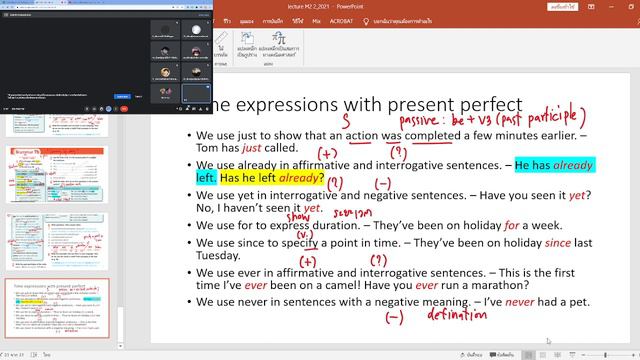This screenshot has width=640, height=360.
Task: Click the "Tom has just called." text
Action: (247, 148)
